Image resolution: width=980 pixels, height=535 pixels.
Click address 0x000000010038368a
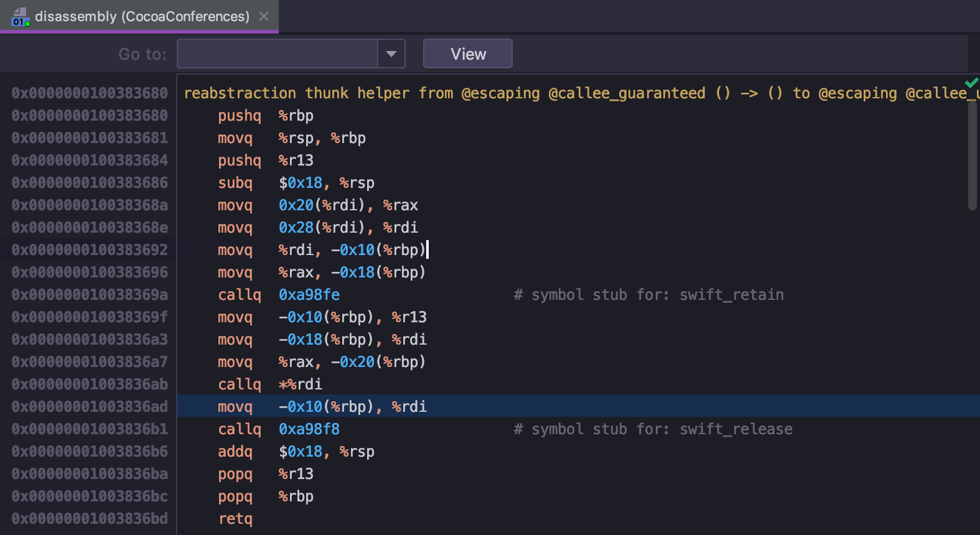point(90,205)
